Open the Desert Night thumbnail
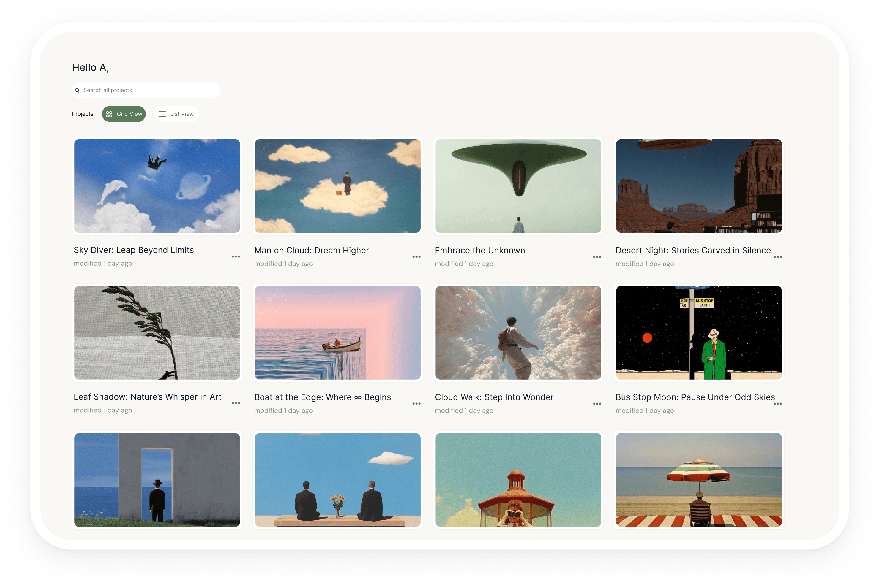This screenshot has width=879, height=588. point(699,186)
